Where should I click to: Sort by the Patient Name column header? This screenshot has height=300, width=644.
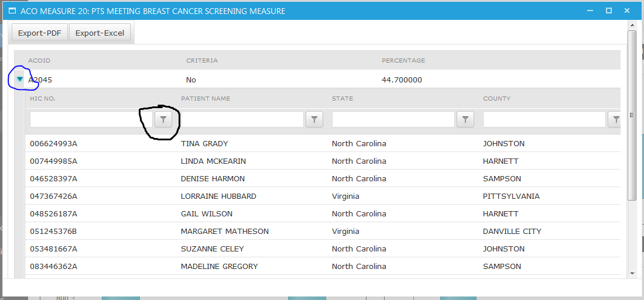pos(205,98)
